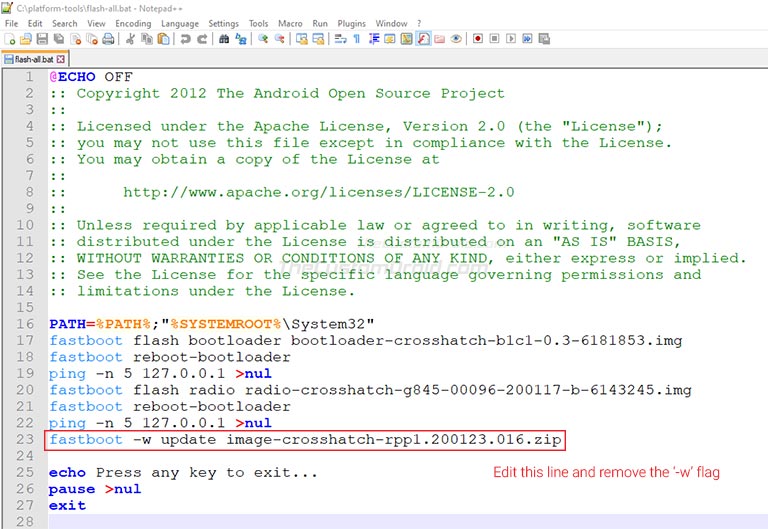Toggle Show All Characters pilcrow icon
This screenshot has height=529, width=768.
pos(357,39)
